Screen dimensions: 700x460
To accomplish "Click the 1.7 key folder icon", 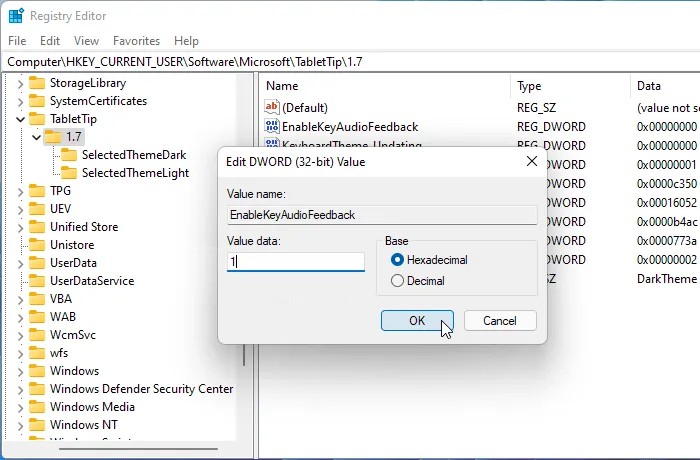I will [53, 137].
